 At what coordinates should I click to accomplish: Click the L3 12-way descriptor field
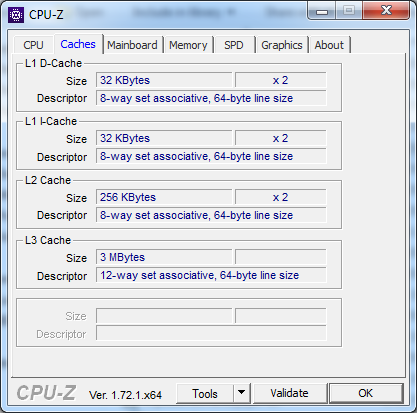tap(211, 275)
